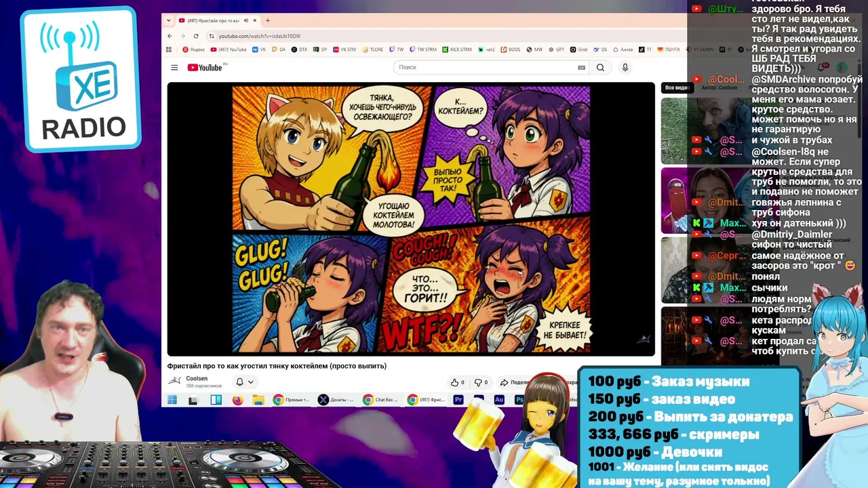Open the DTX bookmark
The width and height of the screenshot is (868, 488).
click(299, 49)
